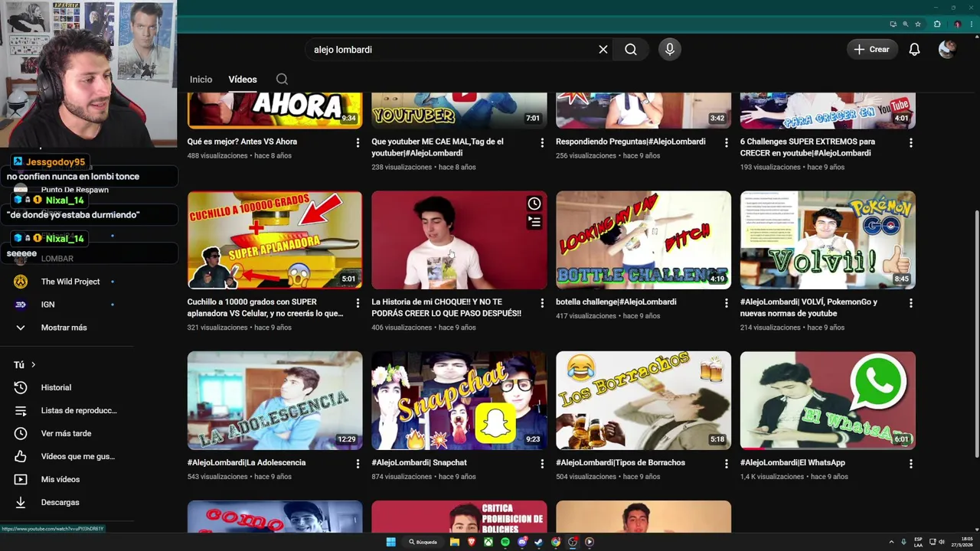This screenshot has height=551, width=980.
Task: Open options menu for Qué es mejor video
Action: pos(358,142)
